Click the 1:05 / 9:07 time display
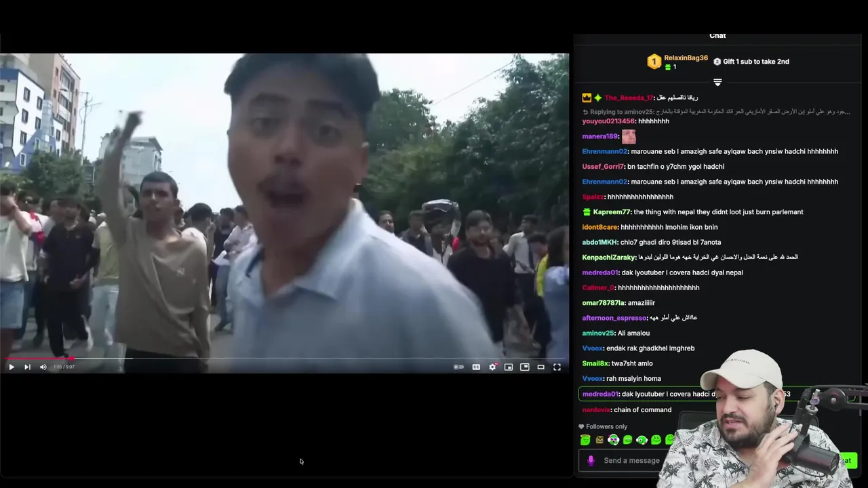868x488 pixels. coord(64,367)
